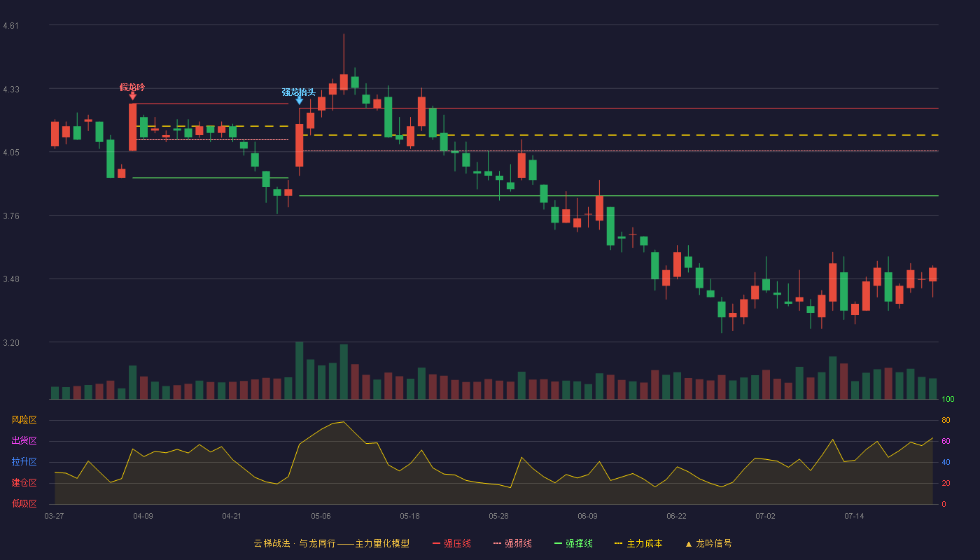Toggle the 强弱线 legend item

coord(512,543)
